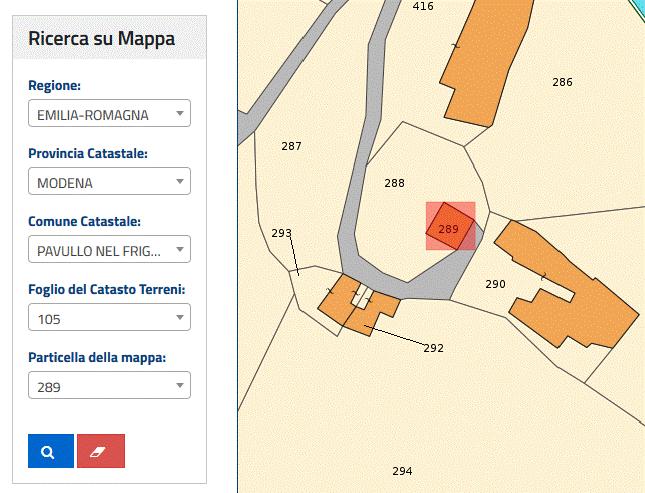Select the red highlighted parcel 289
Screen dimensions: 645x493
448,228
